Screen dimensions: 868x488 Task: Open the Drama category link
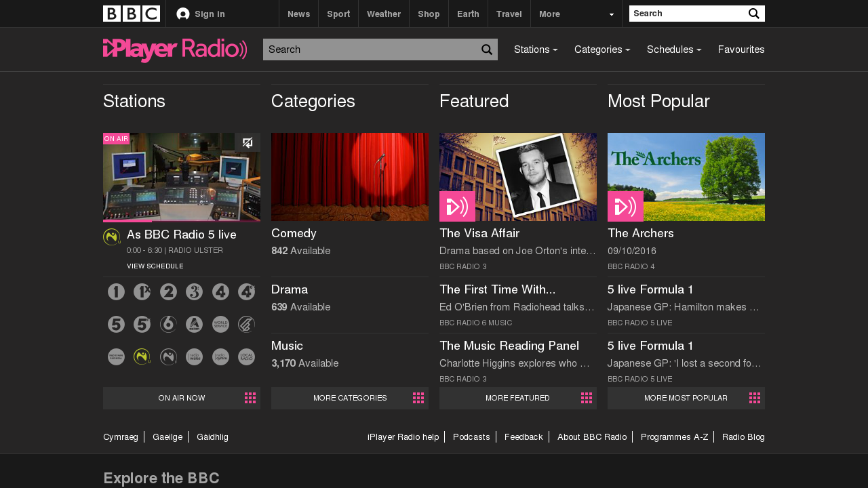point(290,289)
